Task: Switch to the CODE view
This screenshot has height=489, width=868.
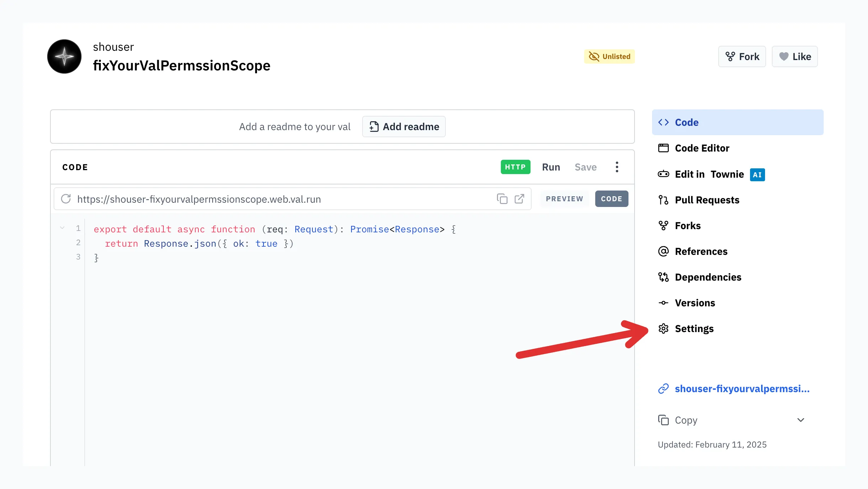Action: click(x=611, y=199)
